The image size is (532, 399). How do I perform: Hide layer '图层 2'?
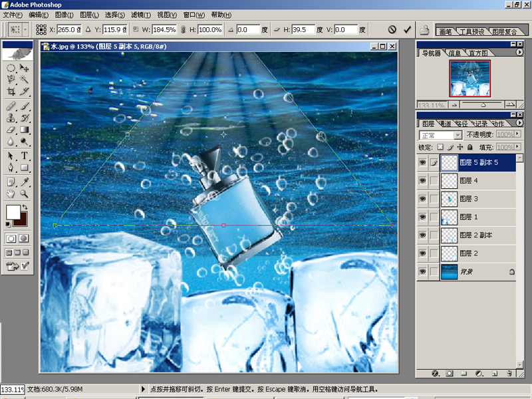coord(422,253)
